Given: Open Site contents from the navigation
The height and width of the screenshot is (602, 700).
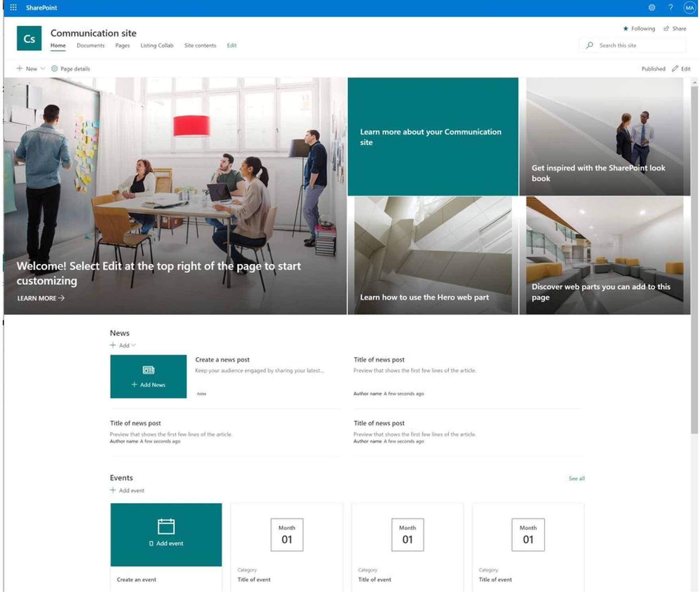Looking at the screenshot, I should (x=200, y=45).
